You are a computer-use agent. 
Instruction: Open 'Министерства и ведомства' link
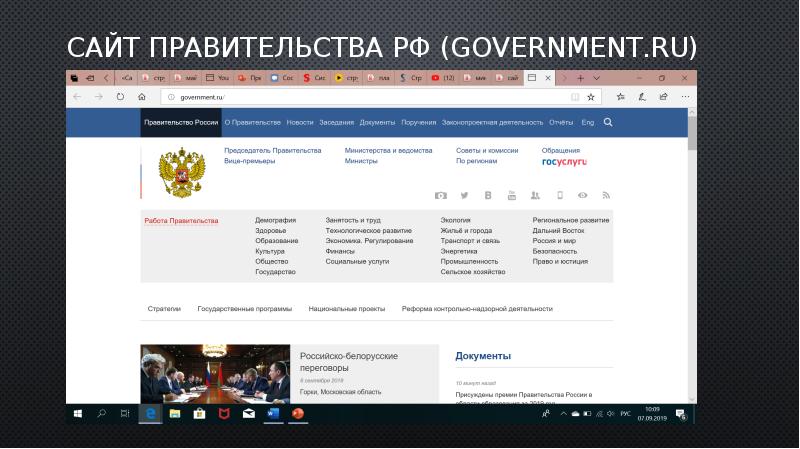click(388, 151)
